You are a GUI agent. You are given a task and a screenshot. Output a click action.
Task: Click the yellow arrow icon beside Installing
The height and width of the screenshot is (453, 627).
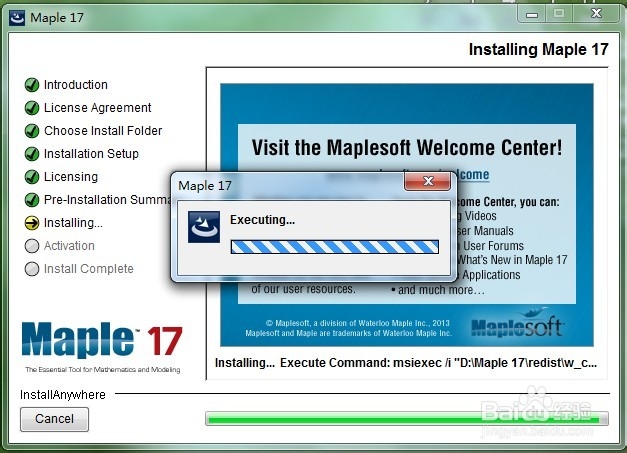tap(32, 223)
